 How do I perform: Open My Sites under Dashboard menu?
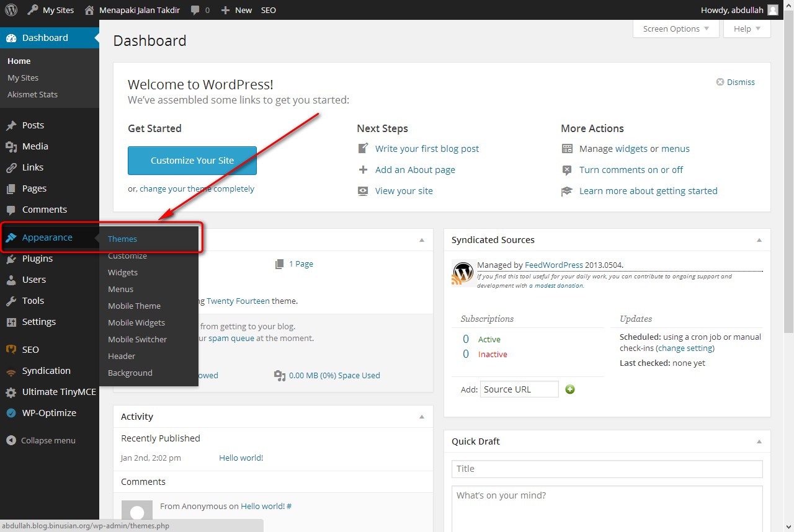(23, 78)
